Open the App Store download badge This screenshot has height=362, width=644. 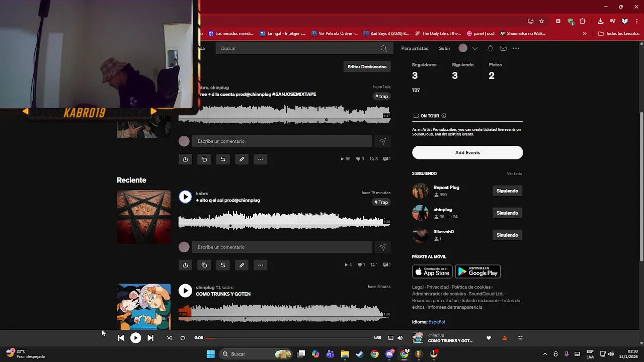[432, 271]
